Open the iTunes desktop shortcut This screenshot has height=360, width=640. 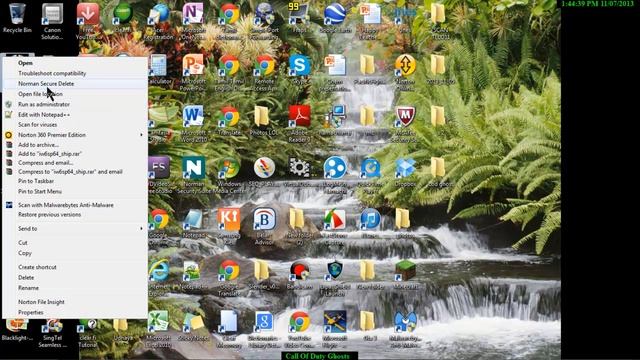[370, 222]
